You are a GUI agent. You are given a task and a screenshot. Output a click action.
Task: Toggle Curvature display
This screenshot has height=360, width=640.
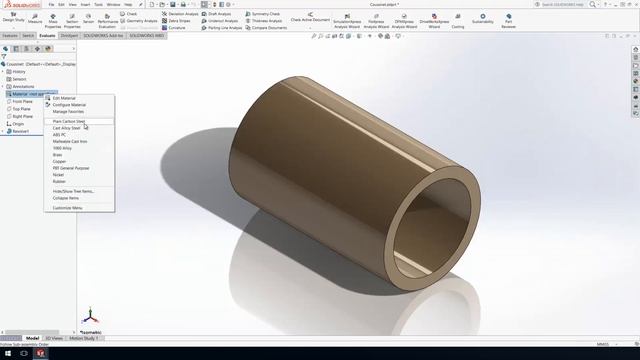173,28
